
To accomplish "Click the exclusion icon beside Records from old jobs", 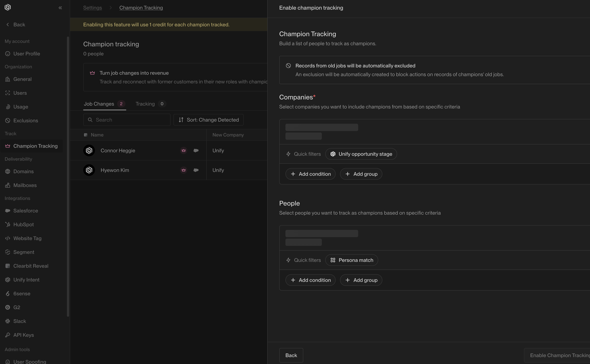I will (288, 66).
